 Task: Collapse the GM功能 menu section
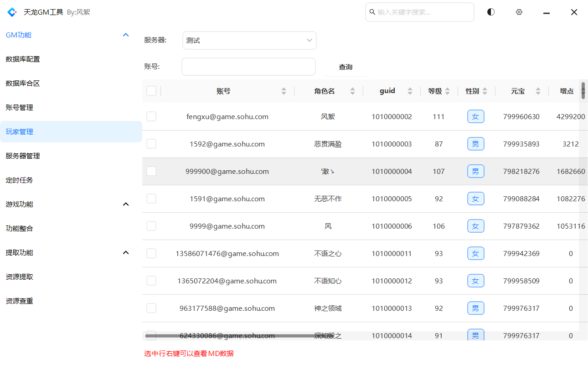click(x=126, y=35)
